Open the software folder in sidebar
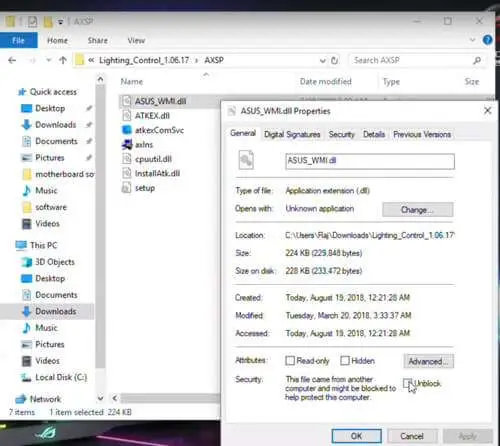The width and height of the screenshot is (500, 446). [x=44, y=207]
